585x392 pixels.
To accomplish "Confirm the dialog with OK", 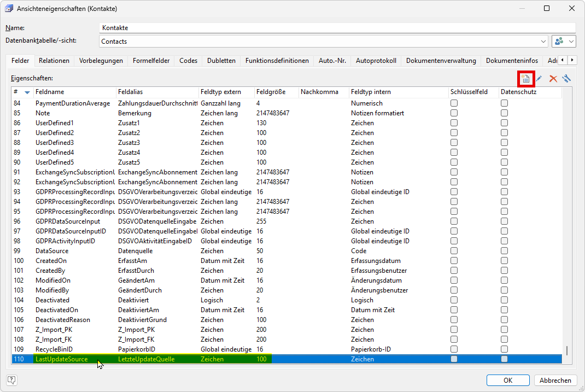I will click(508, 380).
